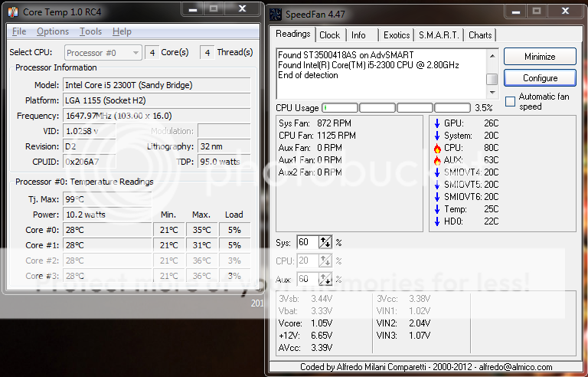The height and width of the screenshot is (377, 588).
Task: Click the AVcc 3.39V reading
Action: click(305, 348)
